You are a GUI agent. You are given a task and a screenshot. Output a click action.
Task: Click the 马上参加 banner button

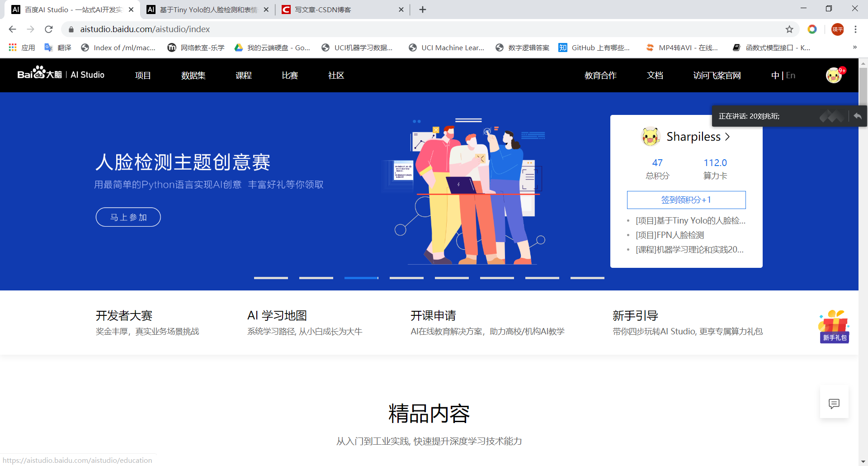pos(128,217)
